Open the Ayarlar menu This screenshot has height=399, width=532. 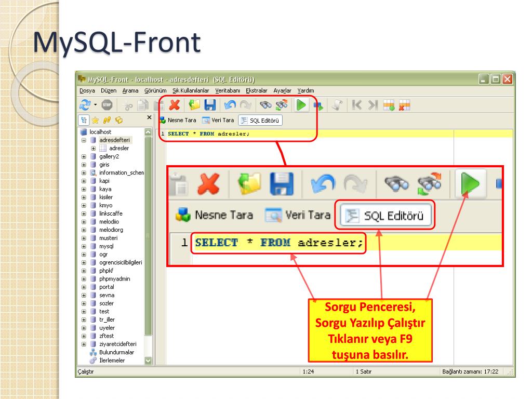coord(282,90)
